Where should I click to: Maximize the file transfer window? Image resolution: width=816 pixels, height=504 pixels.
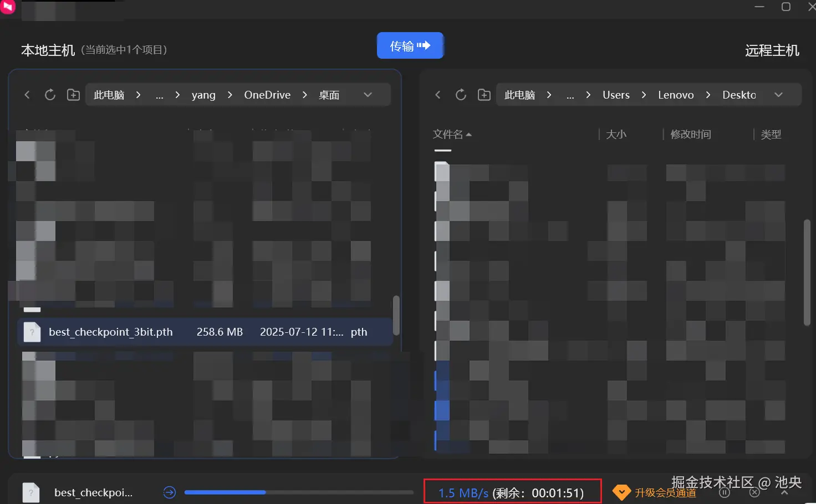(786, 7)
